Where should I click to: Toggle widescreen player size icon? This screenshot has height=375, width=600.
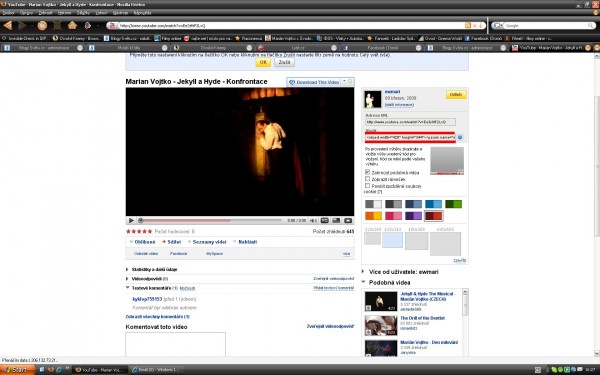coord(336,220)
